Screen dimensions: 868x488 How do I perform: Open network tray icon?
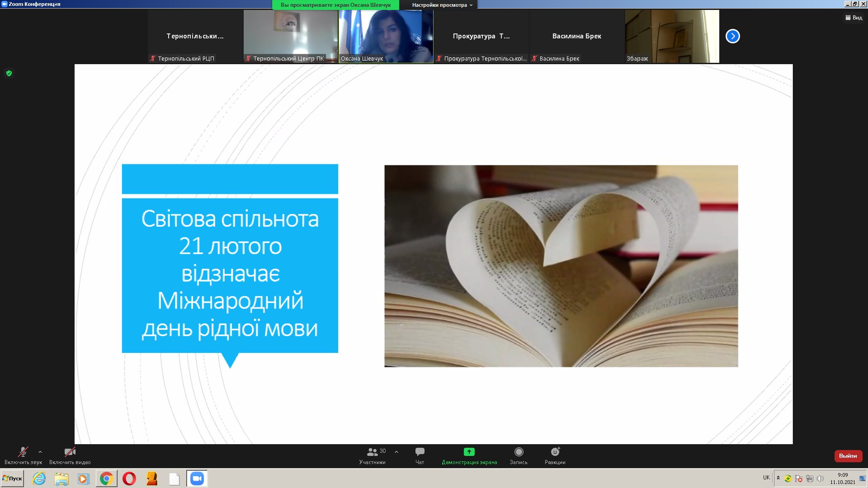(x=809, y=479)
